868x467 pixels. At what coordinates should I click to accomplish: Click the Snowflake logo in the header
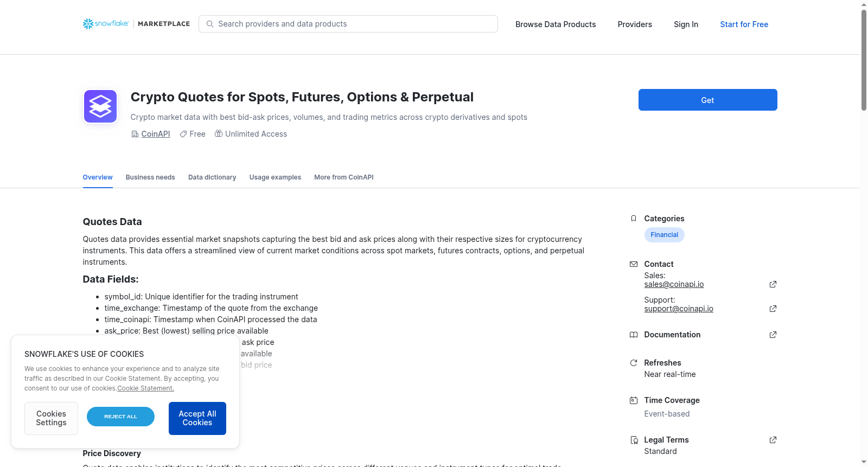point(106,24)
